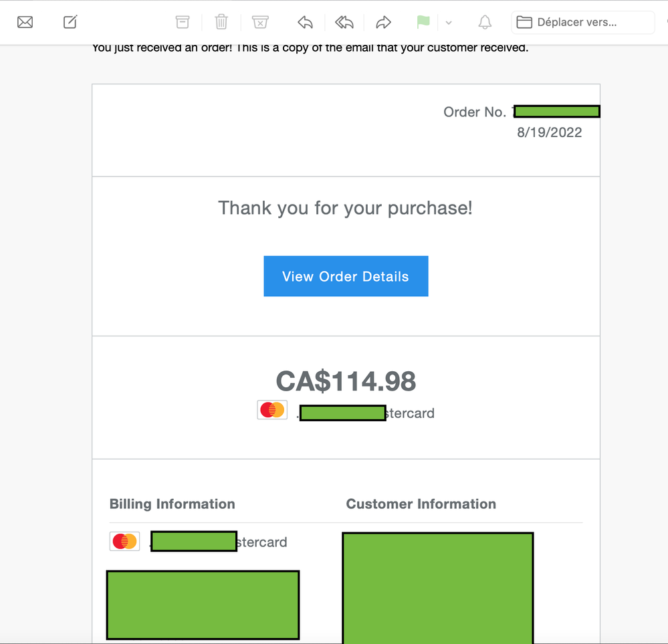
Task: Mute the conversation with the bell icon
Action: [x=485, y=22]
